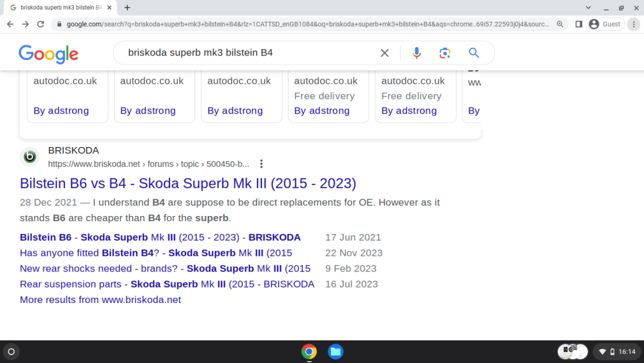Open Rear suspension parts link
Screen dimensions: 644x363
(x=167, y=284)
